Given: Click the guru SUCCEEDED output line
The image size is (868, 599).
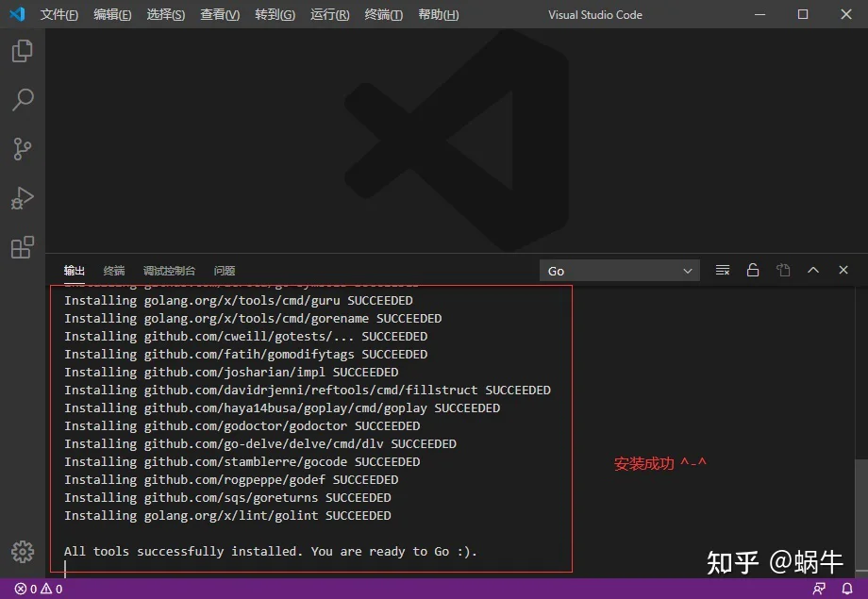Looking at the screenshot, I should point(239,300).
